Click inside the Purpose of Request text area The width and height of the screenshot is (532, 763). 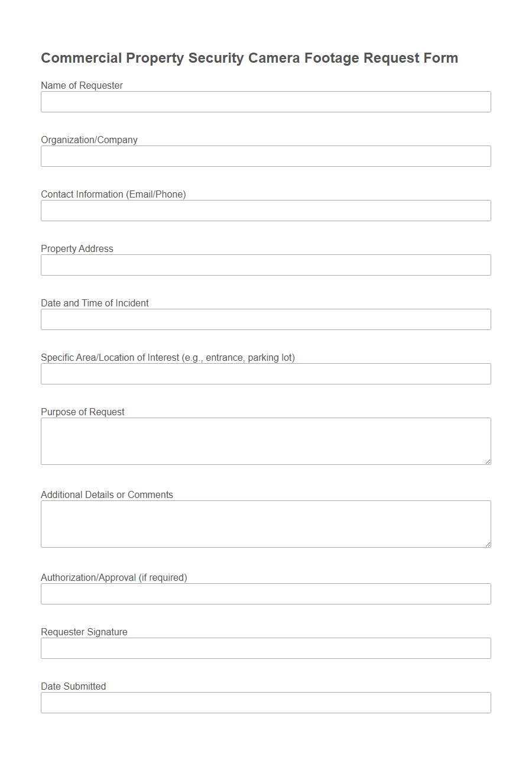click(265, 441)
